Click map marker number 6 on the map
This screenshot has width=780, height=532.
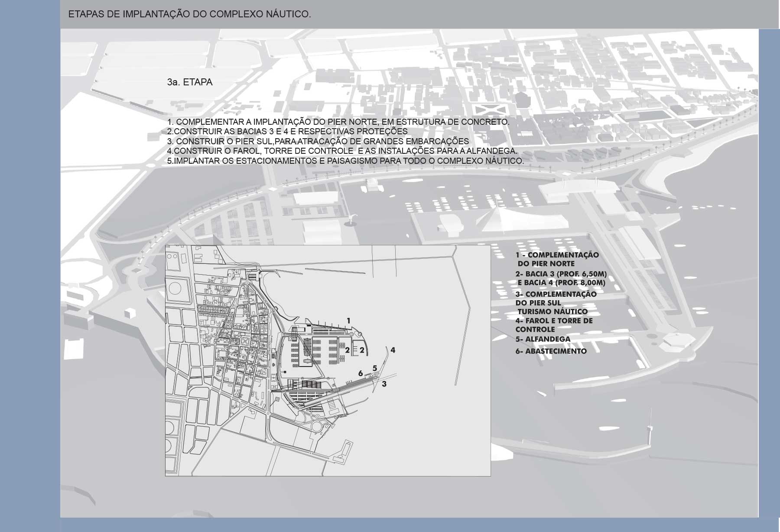click(x=361, y=373)
